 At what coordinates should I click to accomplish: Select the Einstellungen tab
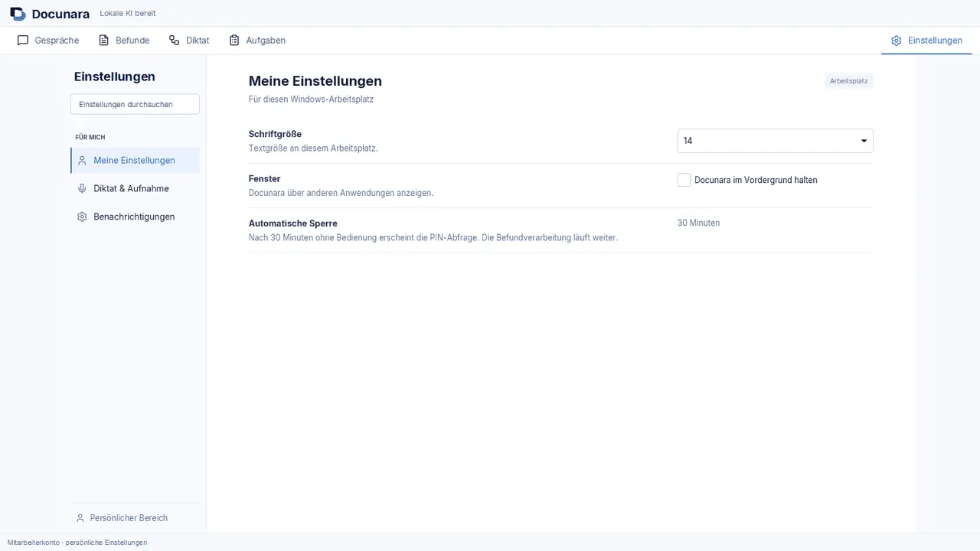[x=926, y=41]
